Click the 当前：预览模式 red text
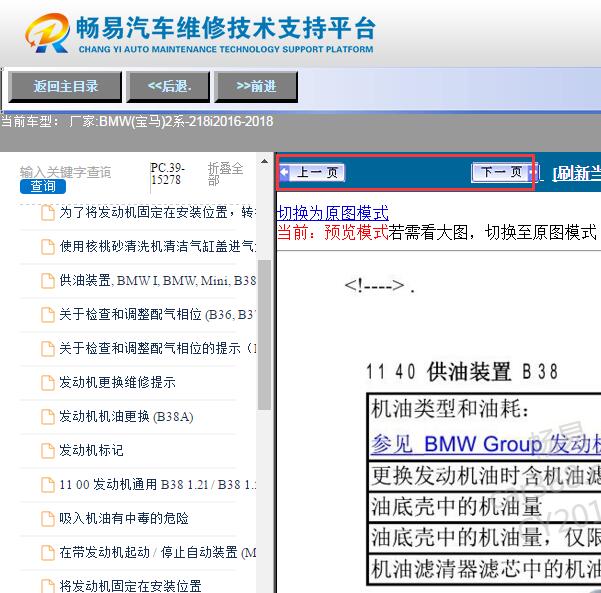Image resolution: width=601 pixels, height=593 pixels. pyautogui.click(x=333, y=232)
